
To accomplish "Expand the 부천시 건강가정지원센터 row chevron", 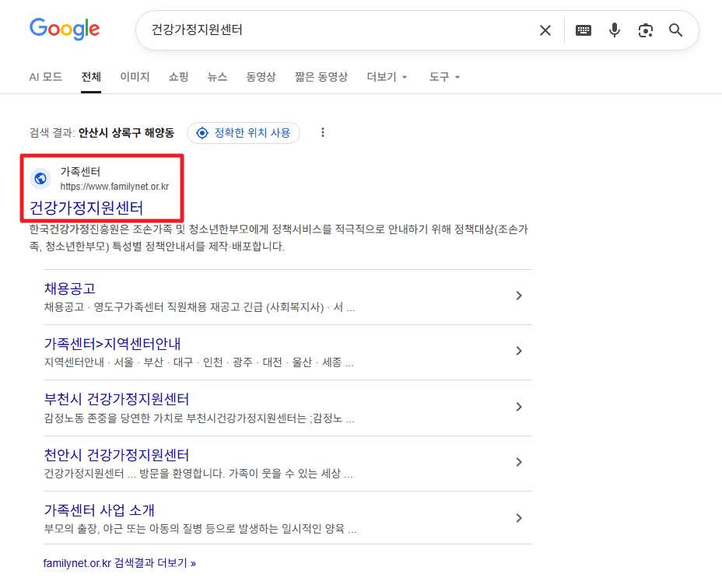I will pyautogui.click(x=519, y=407).
